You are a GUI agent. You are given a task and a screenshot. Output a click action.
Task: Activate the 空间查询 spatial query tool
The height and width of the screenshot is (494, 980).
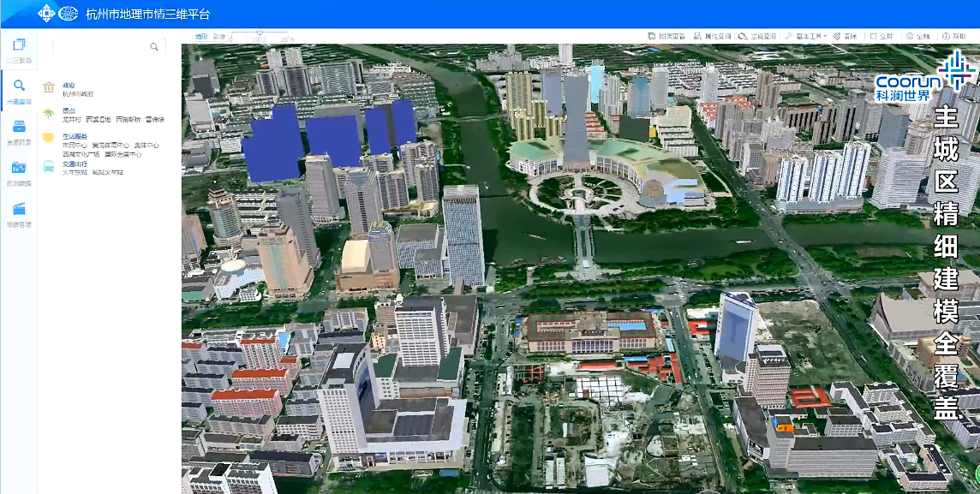point(758,37)
